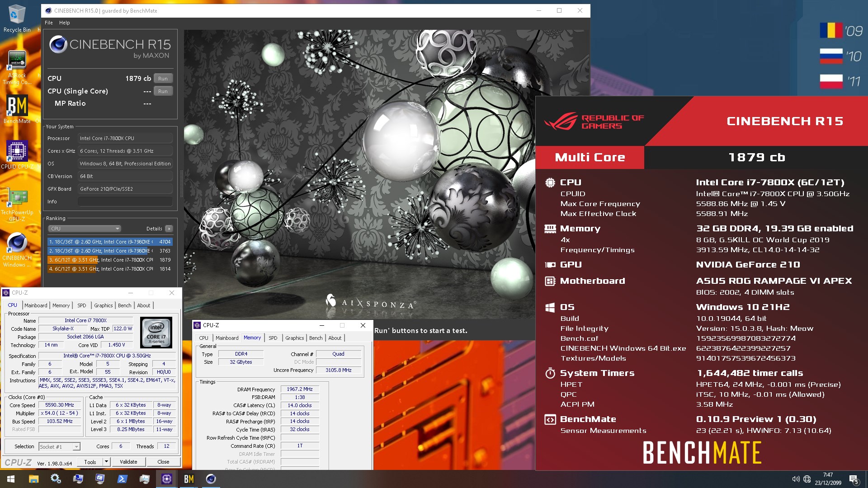Click the network globe tray icon

[x=807, y=479]
